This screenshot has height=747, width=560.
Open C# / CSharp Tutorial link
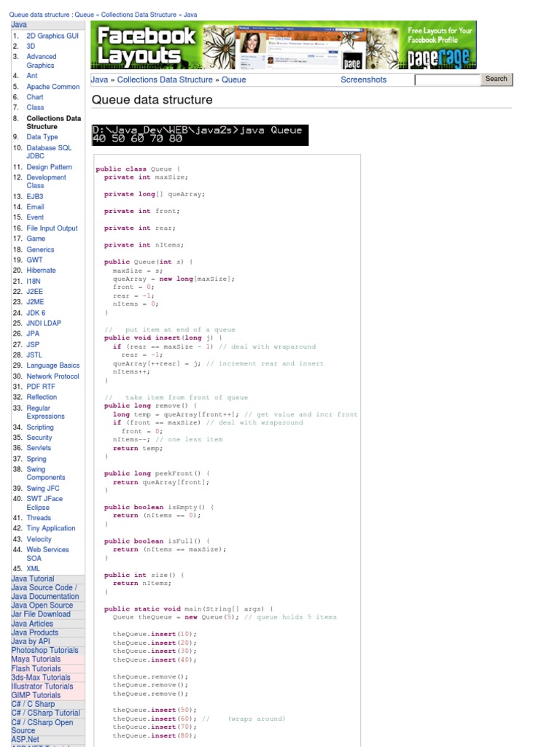point(46,713)
